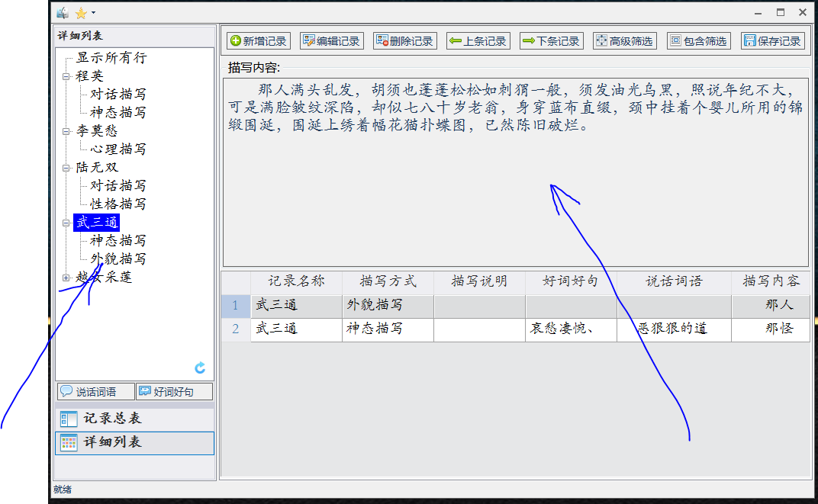
Task: Select 程英 in the tree
Action: 89,76
